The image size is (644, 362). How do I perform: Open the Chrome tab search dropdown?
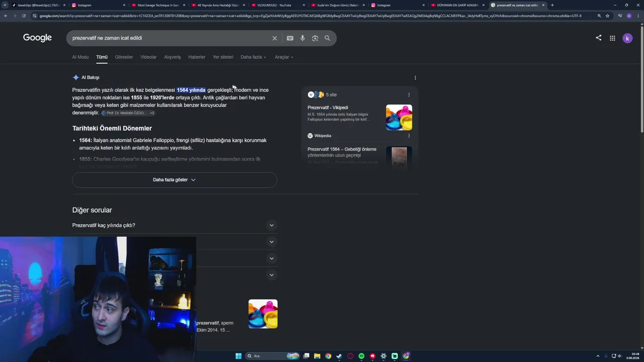(x=5, y=5)
